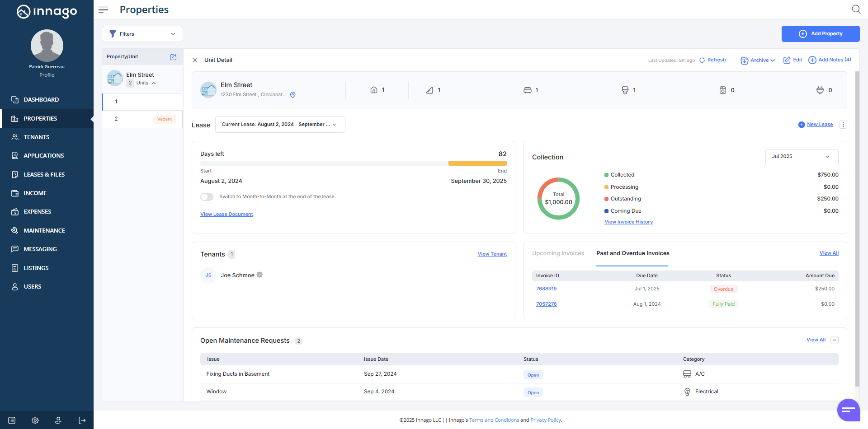
Task: Click the search magnifier icon
Action: click(x=856, y=9)
